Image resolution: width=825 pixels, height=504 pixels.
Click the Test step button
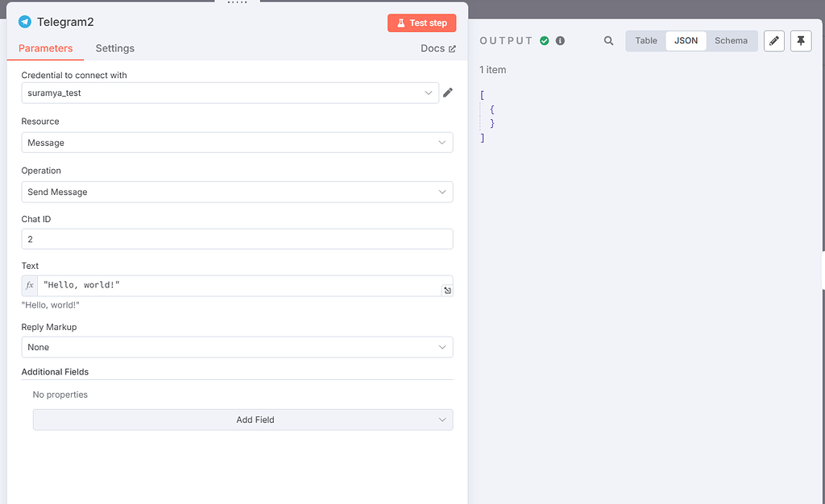click(421, 23)
